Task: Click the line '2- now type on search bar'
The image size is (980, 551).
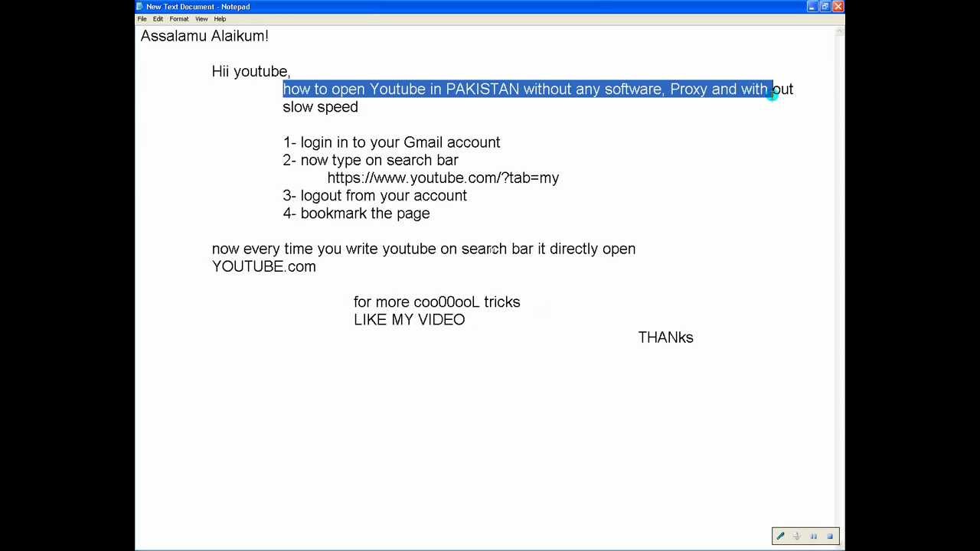Action: 371,160
